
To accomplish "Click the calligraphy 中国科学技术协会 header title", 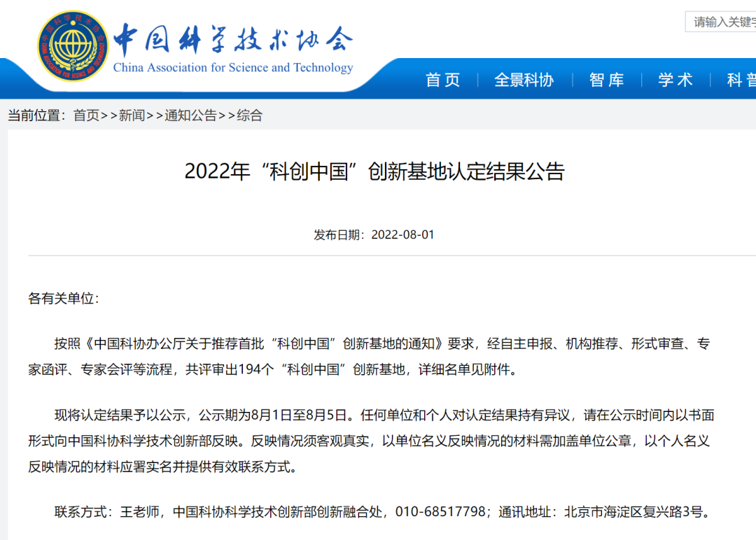I will point(232,41).
